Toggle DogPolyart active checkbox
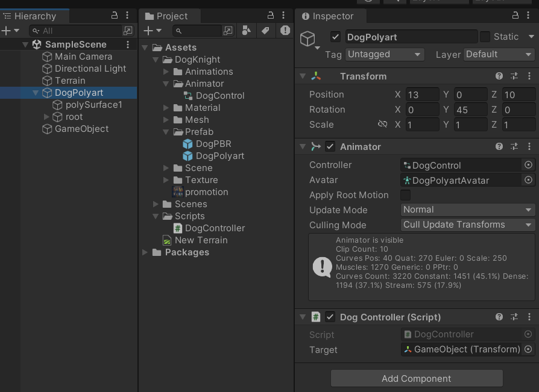 (335, 37)
